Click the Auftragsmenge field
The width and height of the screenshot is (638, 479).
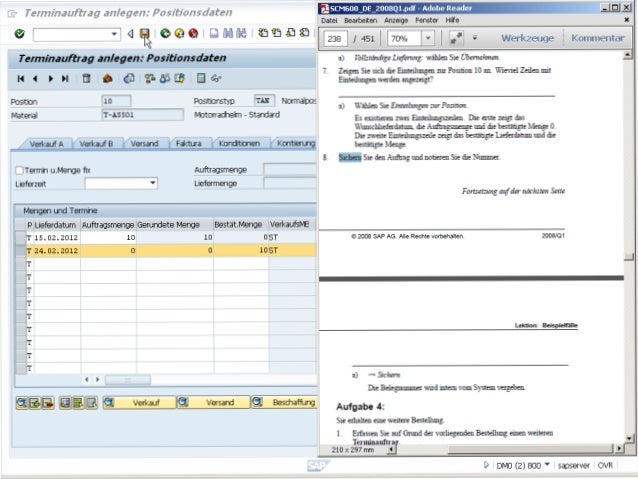(x=290, y=169)
